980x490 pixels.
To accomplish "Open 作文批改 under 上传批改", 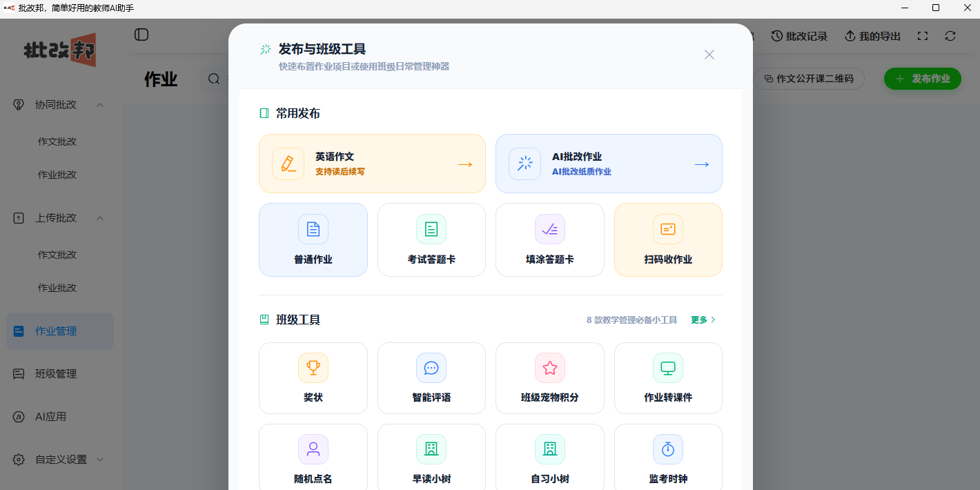I will [57, 255].
